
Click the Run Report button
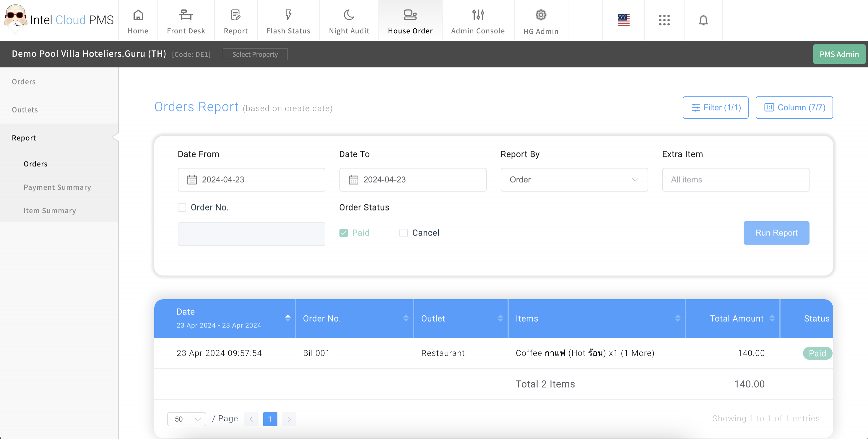pos(776,233)
